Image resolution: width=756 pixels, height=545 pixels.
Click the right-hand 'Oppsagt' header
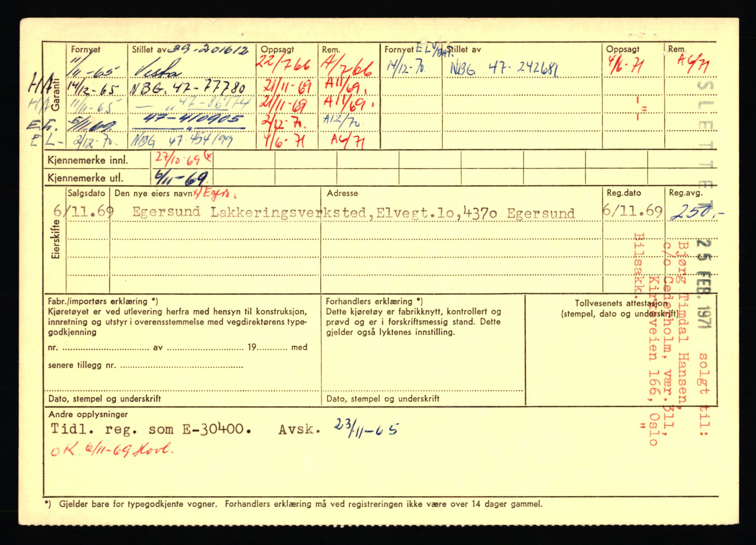coord(623,49)
